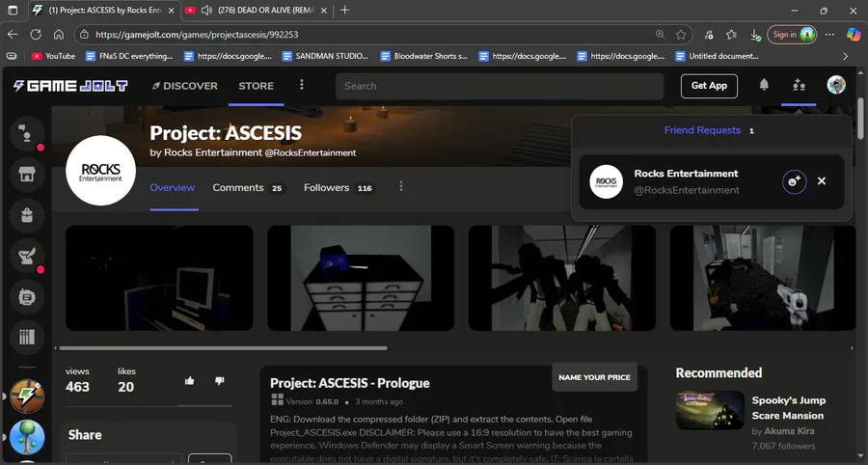Open the Rocks Entertainment developer link

point(212,152)
